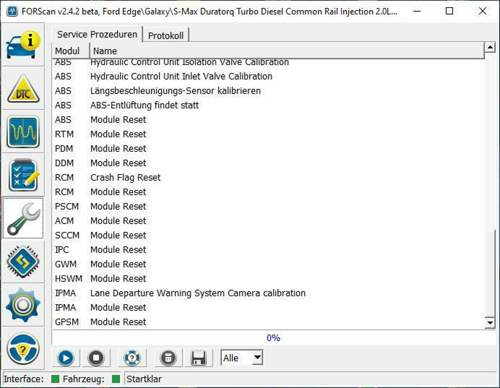Viewport: 500px width, 388px height.
Task: Select Hydraulic Control Unit Inlet Valve Calibration
Action: 268,76
